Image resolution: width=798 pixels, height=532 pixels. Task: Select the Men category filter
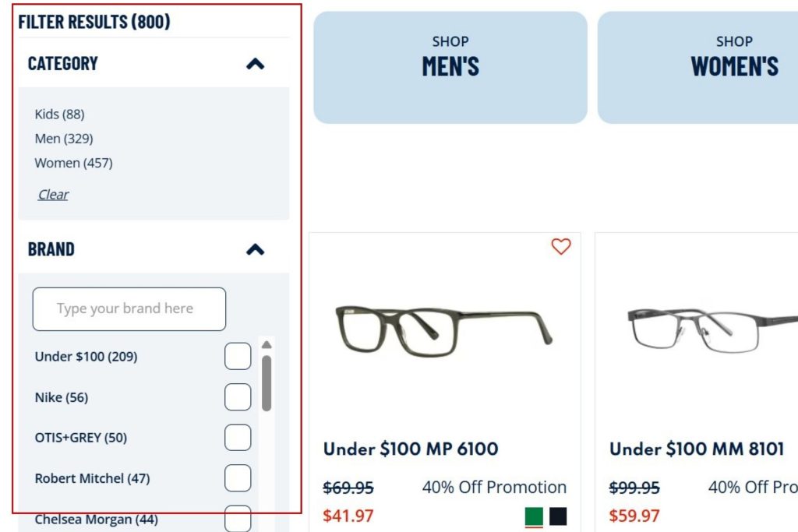point(62,139)
